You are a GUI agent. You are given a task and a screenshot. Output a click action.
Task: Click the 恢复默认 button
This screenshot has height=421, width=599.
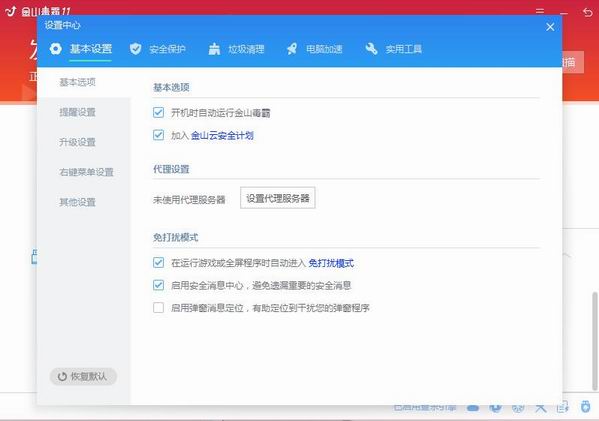point(83,376)
